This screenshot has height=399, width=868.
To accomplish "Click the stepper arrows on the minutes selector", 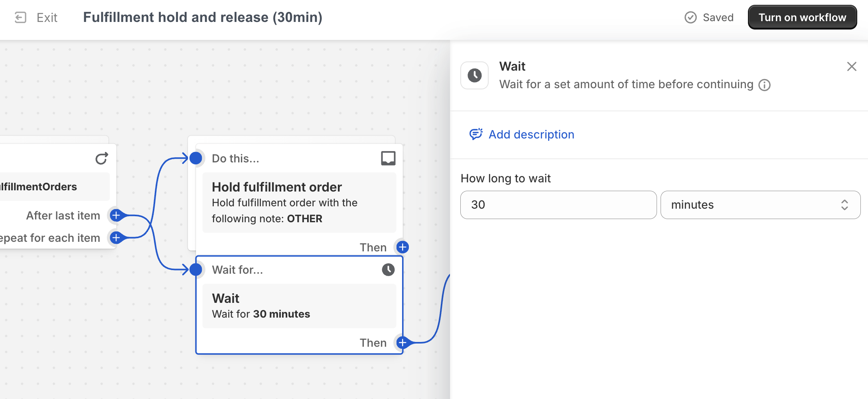I will pos(844,205).
